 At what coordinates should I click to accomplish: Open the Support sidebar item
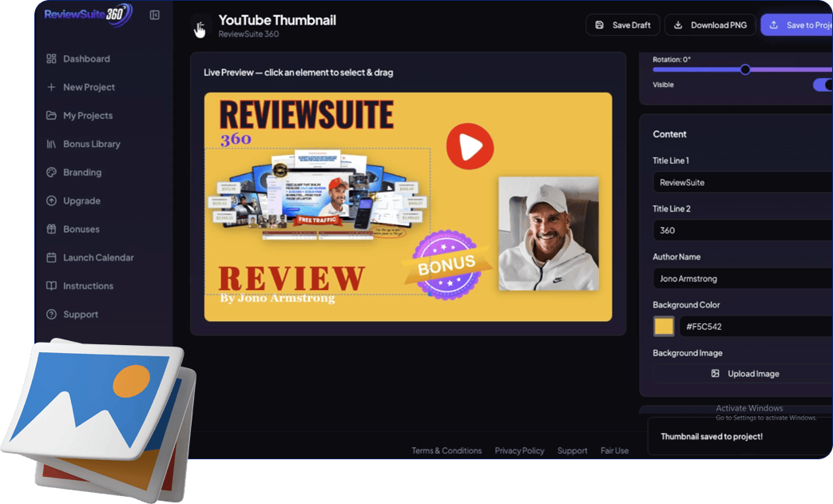click(81, 315)
